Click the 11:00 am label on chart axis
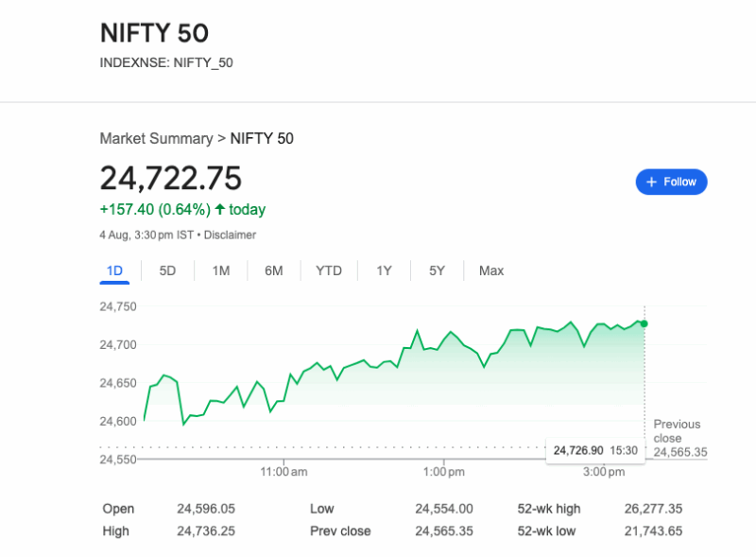 click(284, 471)
